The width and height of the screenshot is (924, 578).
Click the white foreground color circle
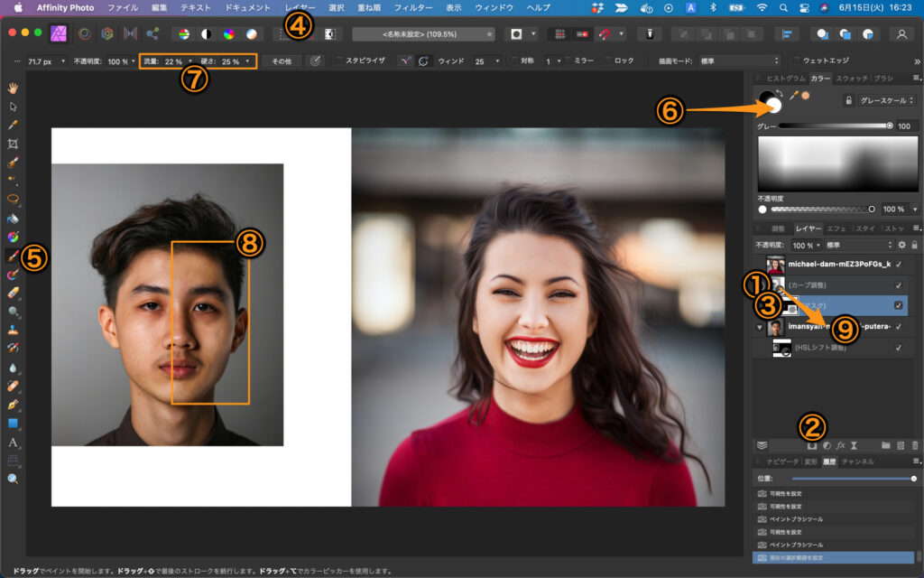coord(773,105)
